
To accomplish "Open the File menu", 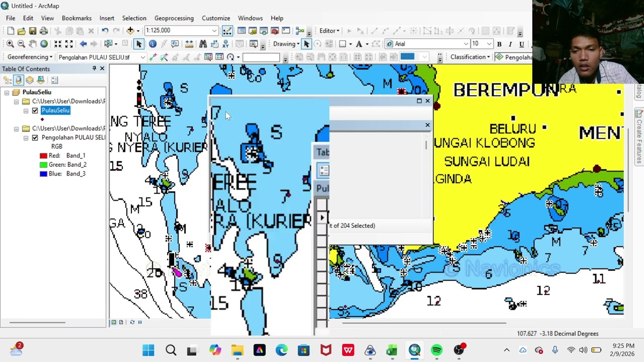I will click(x=11, y=18).
